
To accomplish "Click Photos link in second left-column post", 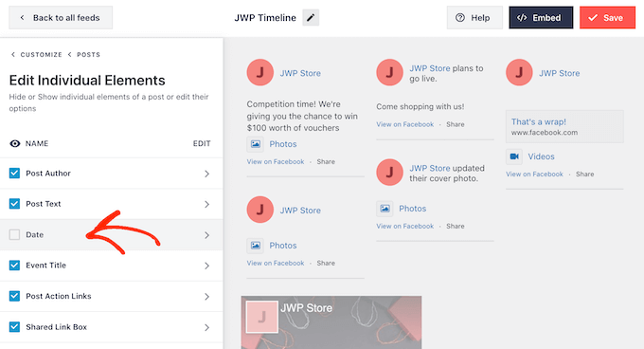I will tap(283, 246).
